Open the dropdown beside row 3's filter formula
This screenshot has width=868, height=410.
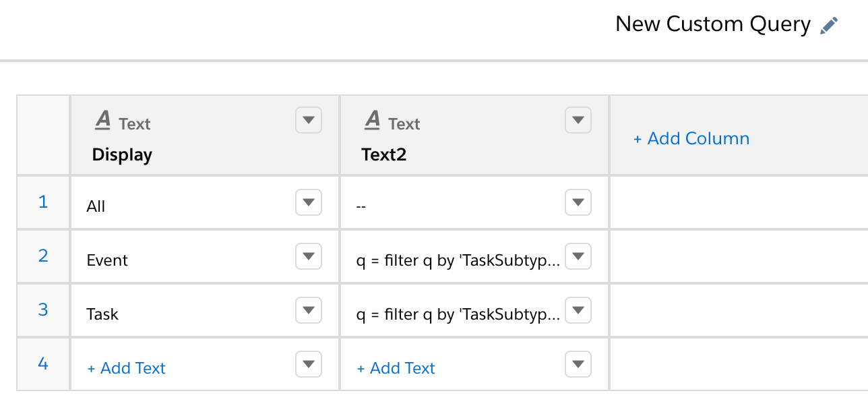point(578,310)
